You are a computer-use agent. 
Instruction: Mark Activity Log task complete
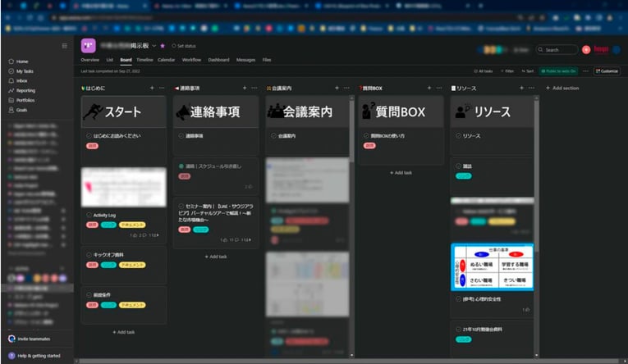coord(89,215)
